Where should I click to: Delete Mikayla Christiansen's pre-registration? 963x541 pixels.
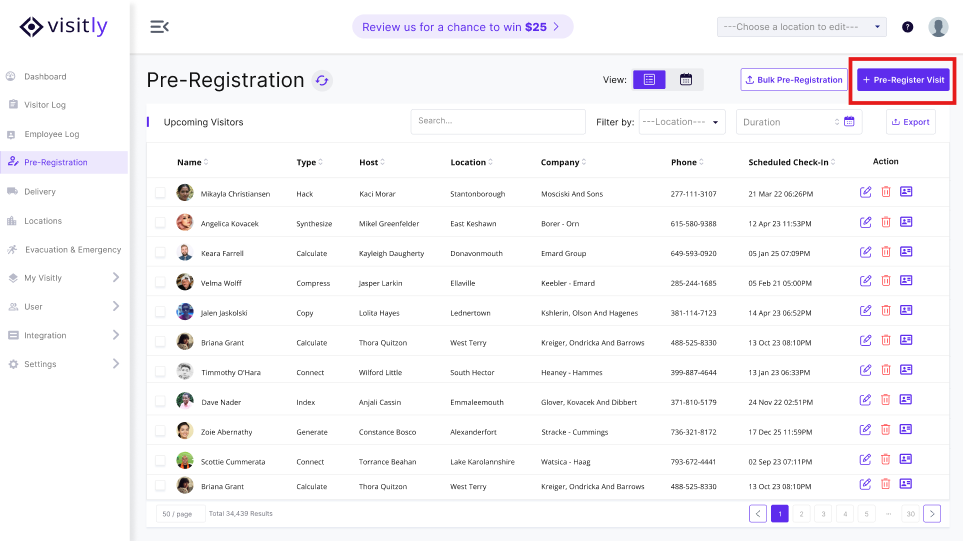(886, 192)
